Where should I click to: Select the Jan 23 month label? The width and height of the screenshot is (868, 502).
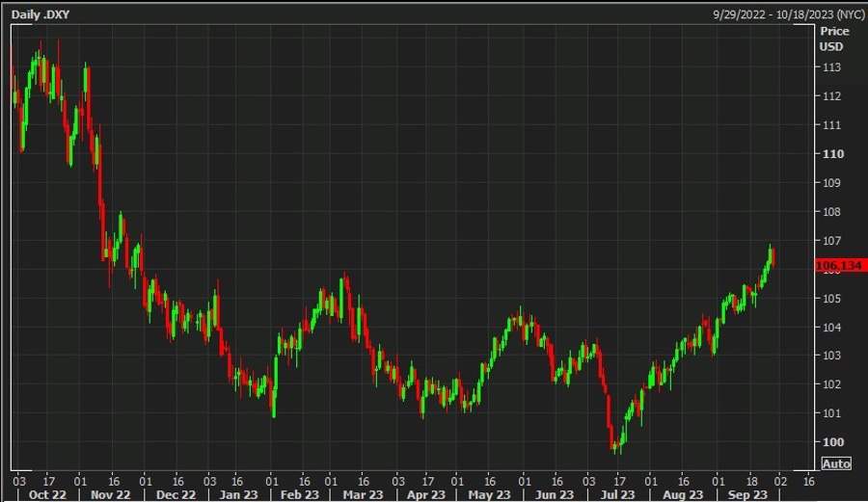(237, 494)
